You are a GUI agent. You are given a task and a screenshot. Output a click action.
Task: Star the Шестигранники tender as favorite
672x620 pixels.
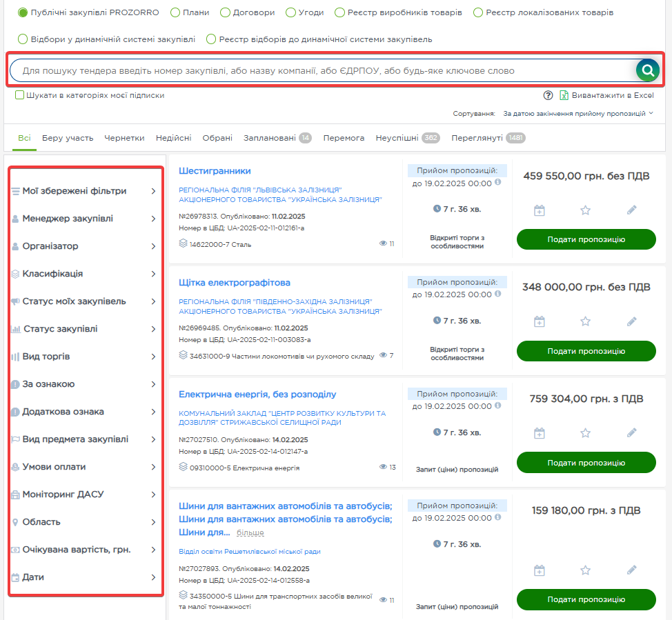[585, 210]
